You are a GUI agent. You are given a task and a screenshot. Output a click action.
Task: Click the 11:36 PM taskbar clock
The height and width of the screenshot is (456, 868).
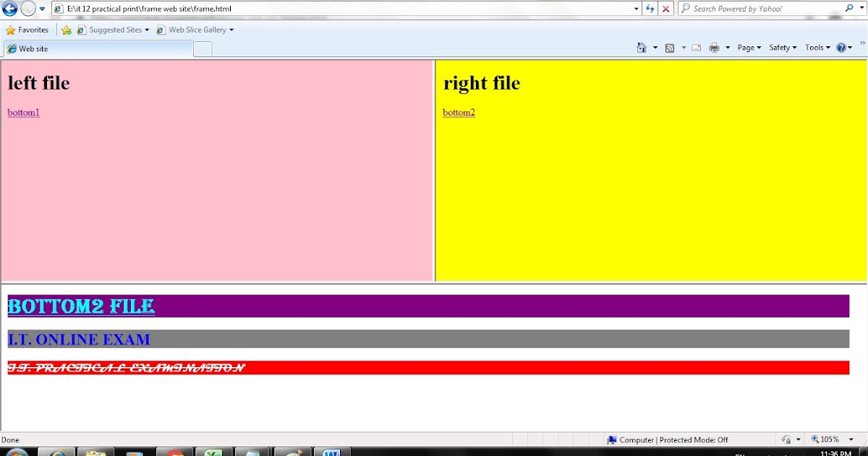(835, 453)
